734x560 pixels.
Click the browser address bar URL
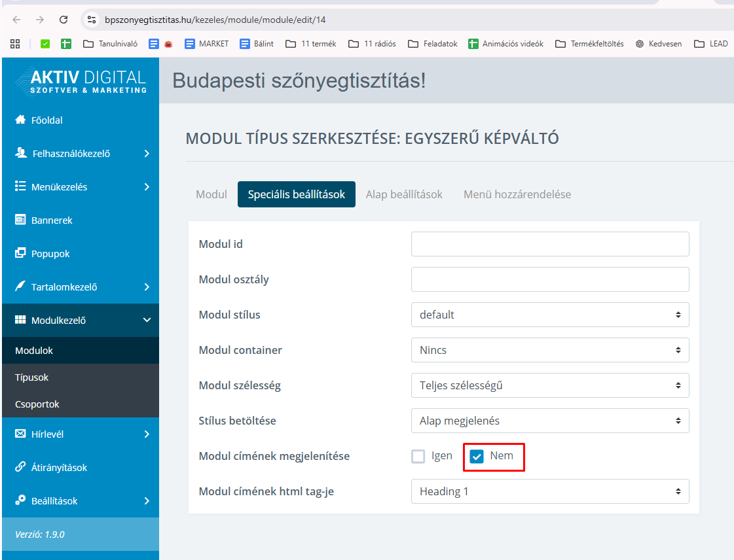coord(215,20)
